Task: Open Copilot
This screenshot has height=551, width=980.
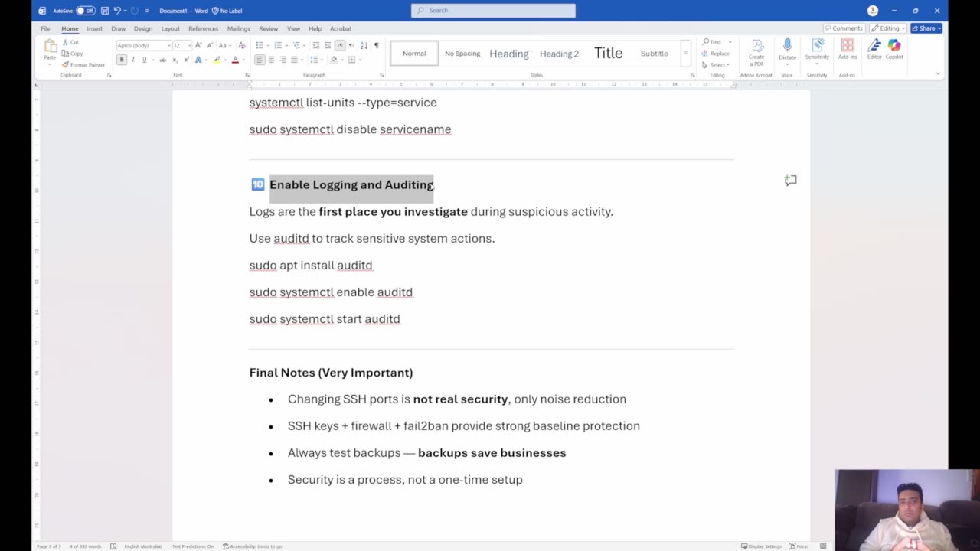Action: (894, 51)
